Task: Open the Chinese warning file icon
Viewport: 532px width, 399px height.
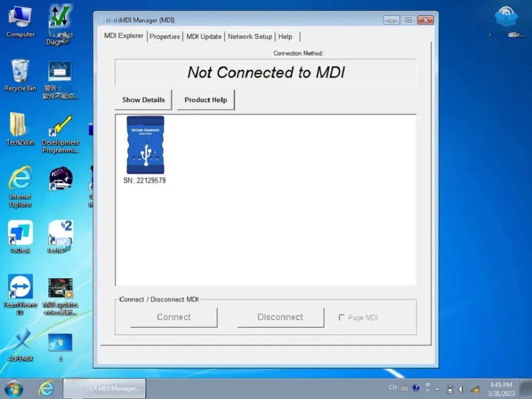Action: 61,80
